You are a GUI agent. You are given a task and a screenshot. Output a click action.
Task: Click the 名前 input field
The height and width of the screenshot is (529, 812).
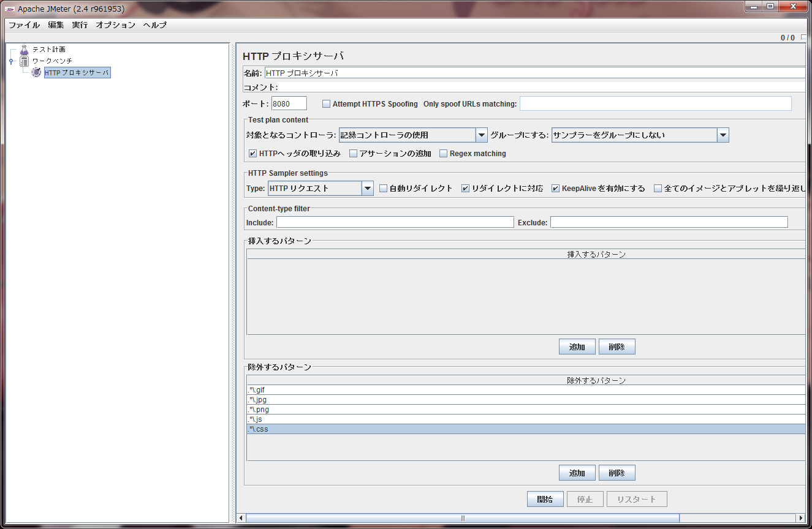coord(534,73)
